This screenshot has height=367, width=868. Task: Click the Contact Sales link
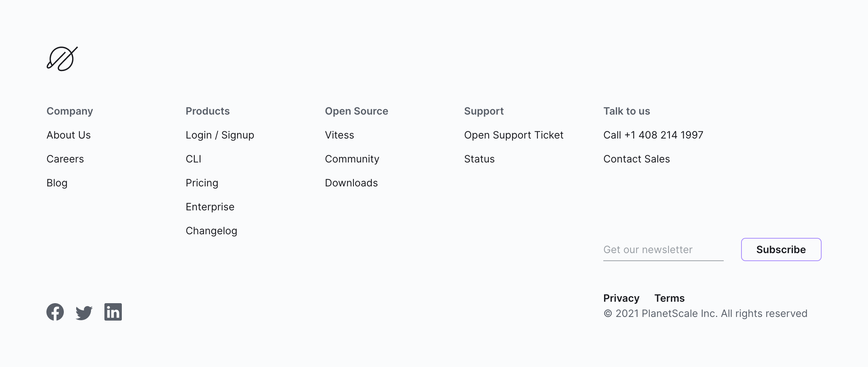tap(637, 159)
